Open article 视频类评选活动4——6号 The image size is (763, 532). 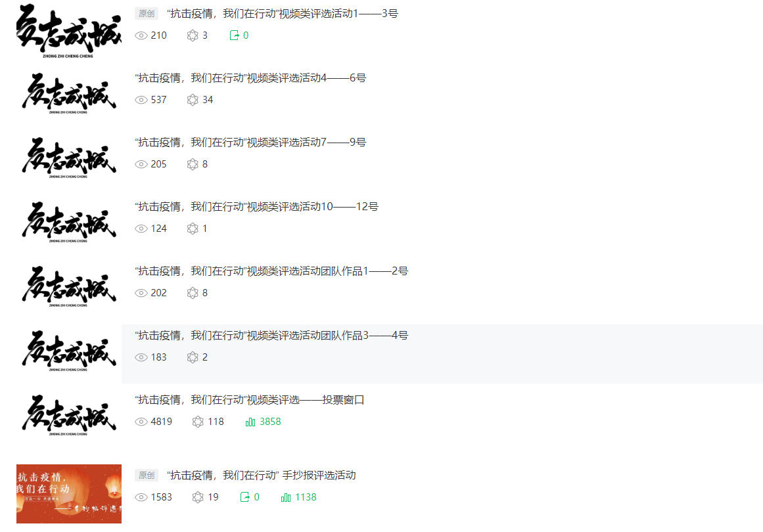(250, 78)
